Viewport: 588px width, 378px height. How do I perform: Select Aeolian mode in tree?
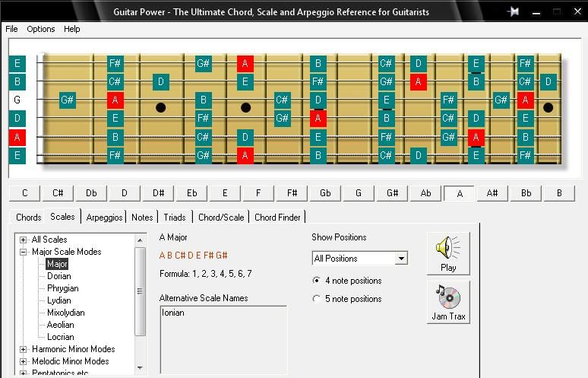click(60, 325)
